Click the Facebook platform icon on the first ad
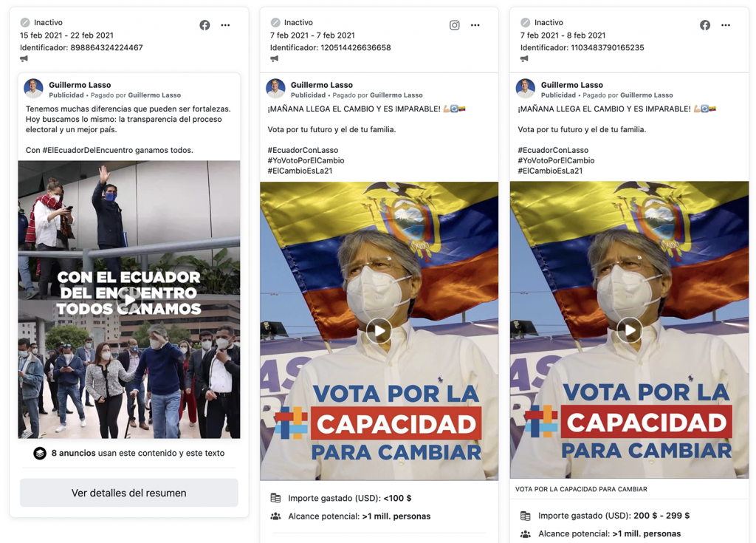Image resolution: width=756 pixels, height=543 pixels. coord(205,25)
